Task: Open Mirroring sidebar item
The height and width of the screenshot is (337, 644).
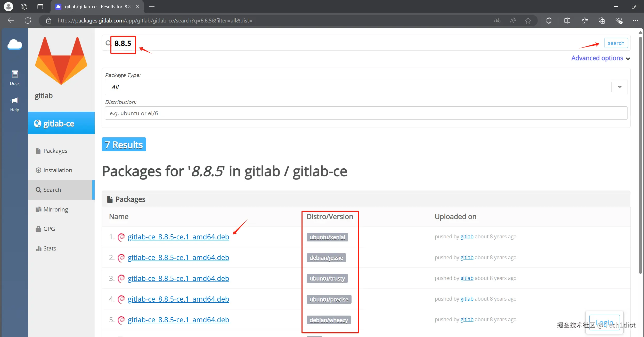Action: [x=55, y=209]
